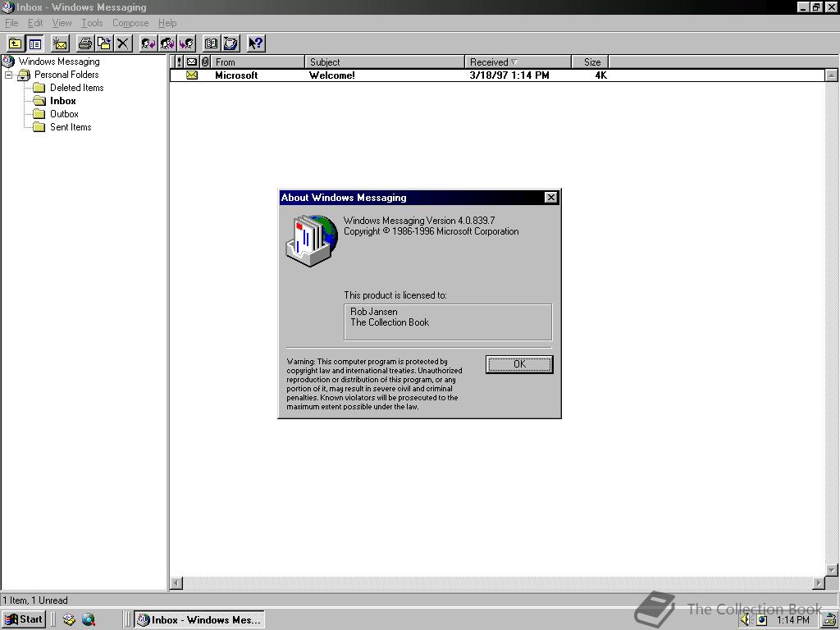Image resolution: width=840 pixels, height=630 pixels.
Task: Select the Windows Messaging root tree item
Action: tap(59, 62)
